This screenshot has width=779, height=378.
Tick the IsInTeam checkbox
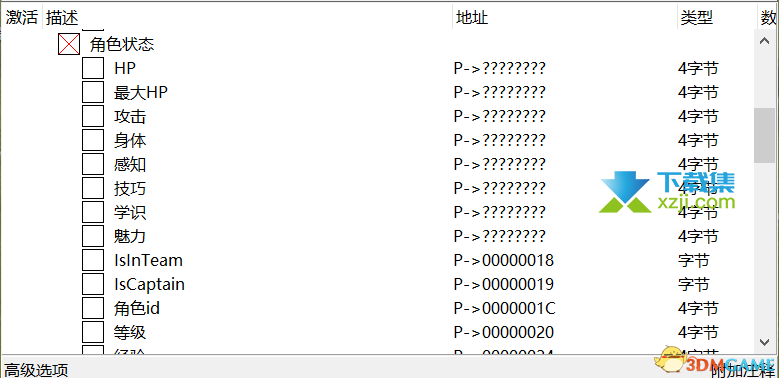93,260
